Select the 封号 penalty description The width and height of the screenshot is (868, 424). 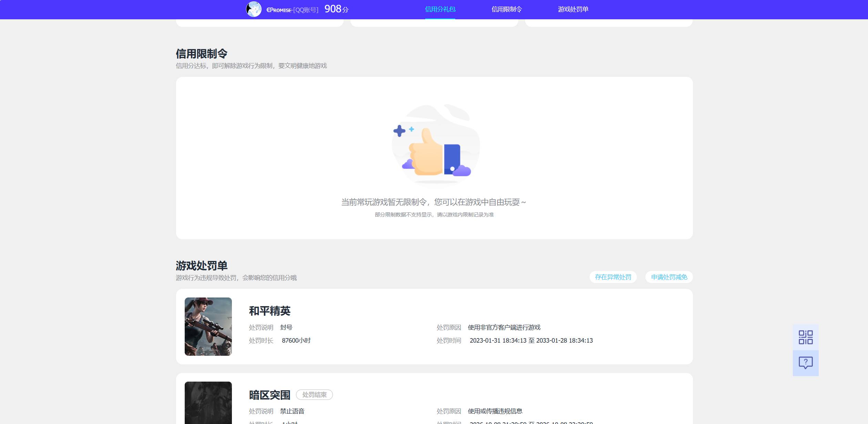[286, 327]
